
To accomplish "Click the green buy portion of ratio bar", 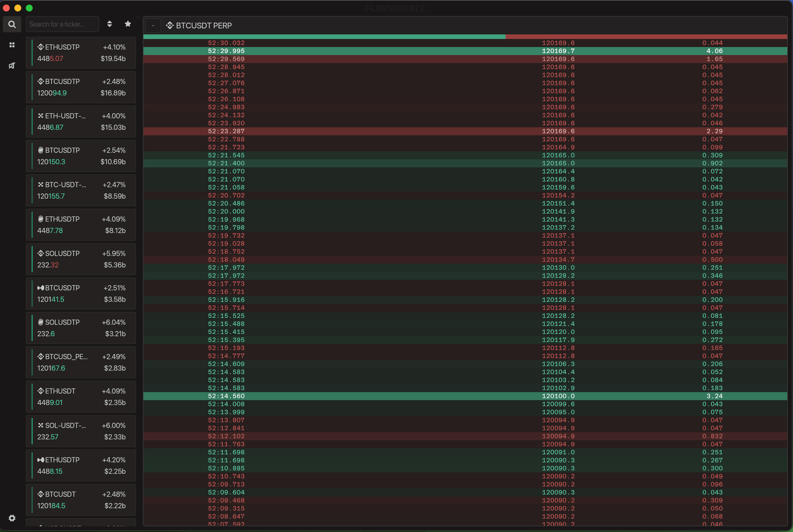I will [324, 37].
